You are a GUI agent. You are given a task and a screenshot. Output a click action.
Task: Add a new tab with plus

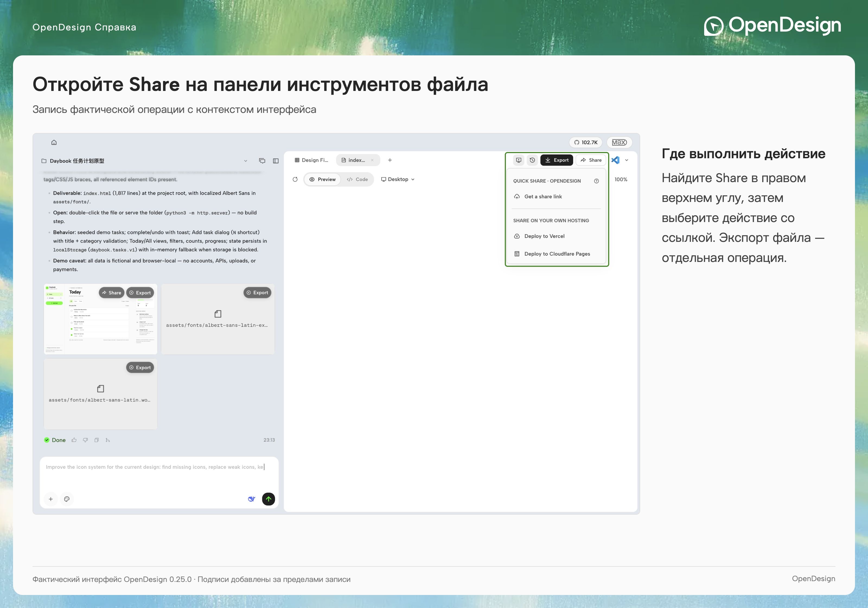coord(390,160)
